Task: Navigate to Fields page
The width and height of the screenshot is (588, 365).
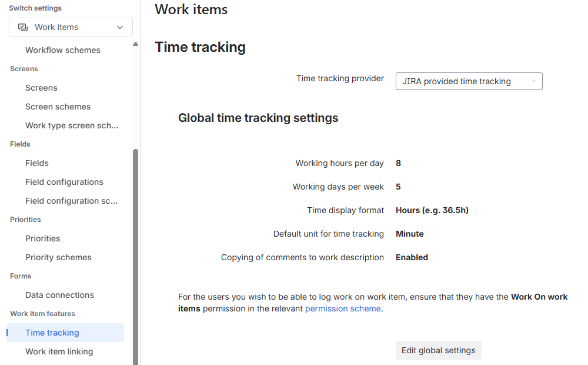Action: click(x=37, y=163)
